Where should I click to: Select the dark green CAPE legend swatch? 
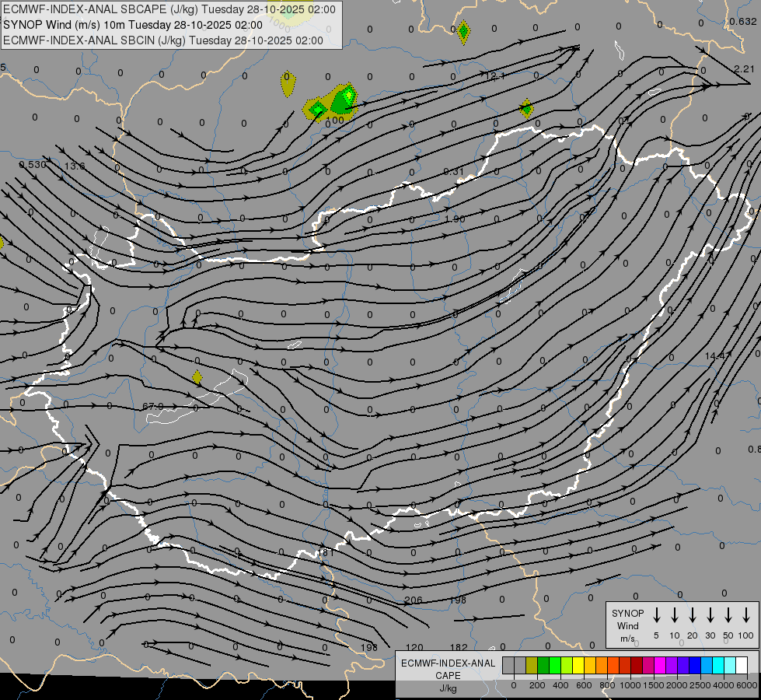pos(543,665)
